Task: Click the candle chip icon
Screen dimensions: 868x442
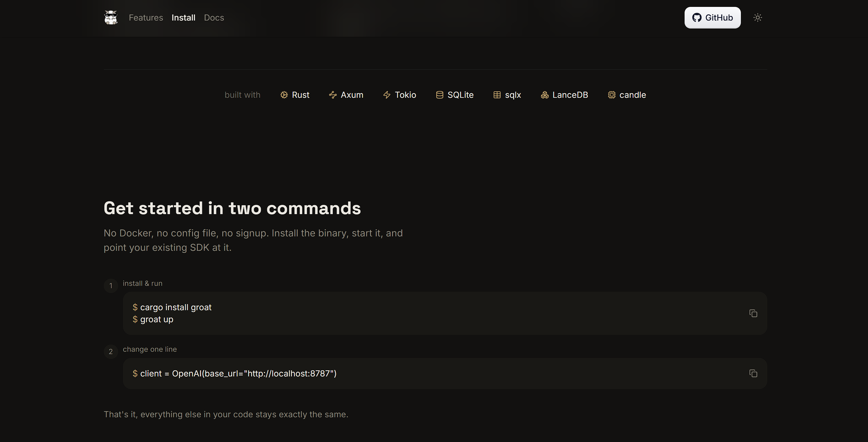Action: [x=612, y=95]
